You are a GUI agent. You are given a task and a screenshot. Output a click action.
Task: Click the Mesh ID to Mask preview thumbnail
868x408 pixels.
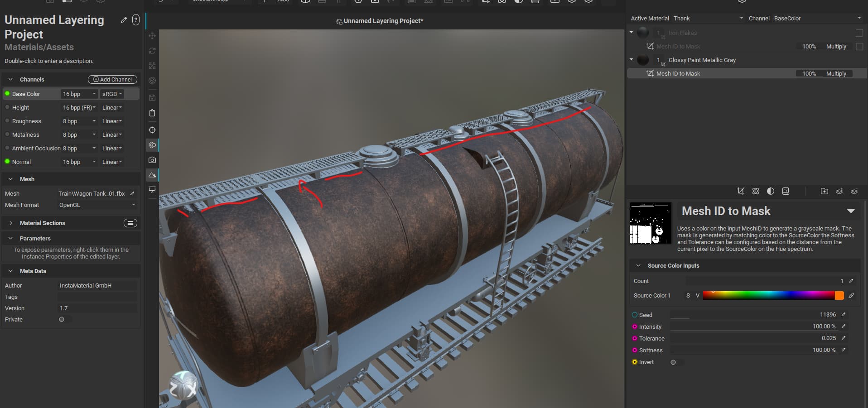651,223
